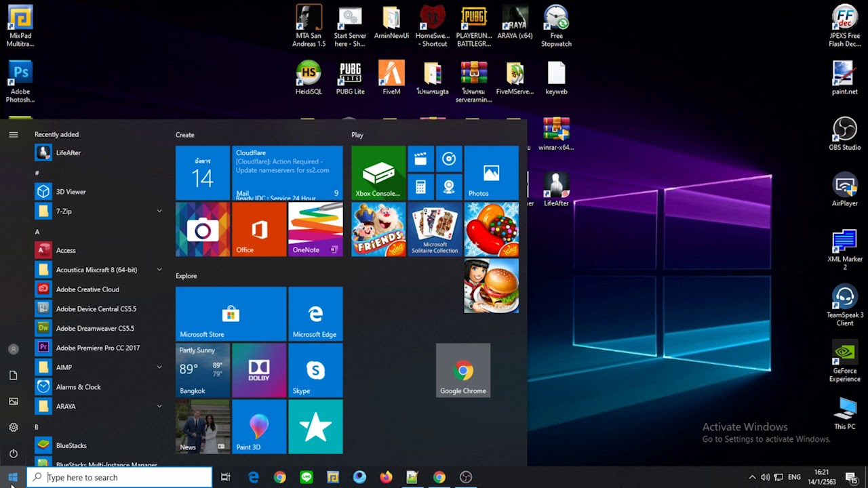The width and height of the screenshot is (868, 488).
Task: Open the Mail tile showing Cloudflare message
Action: 288,173
